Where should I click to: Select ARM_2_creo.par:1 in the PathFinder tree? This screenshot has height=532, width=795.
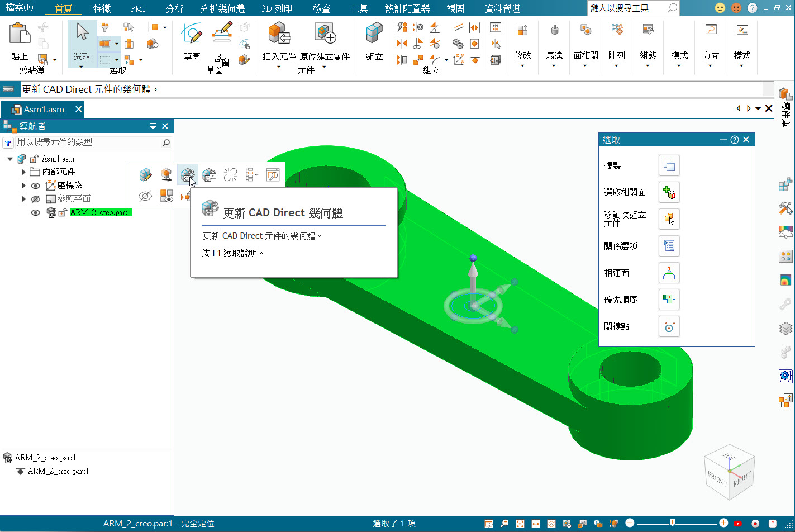[101, 212]
